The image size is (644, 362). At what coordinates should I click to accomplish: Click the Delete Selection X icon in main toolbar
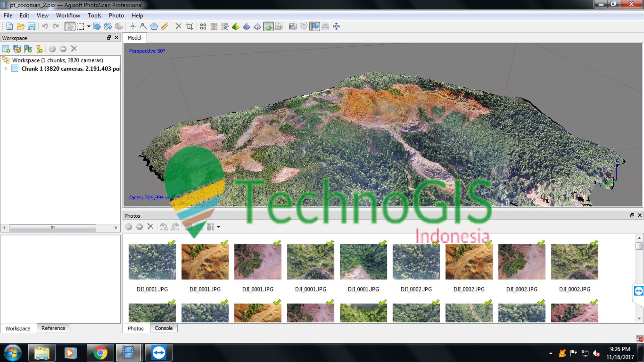[x=178, y=26]
